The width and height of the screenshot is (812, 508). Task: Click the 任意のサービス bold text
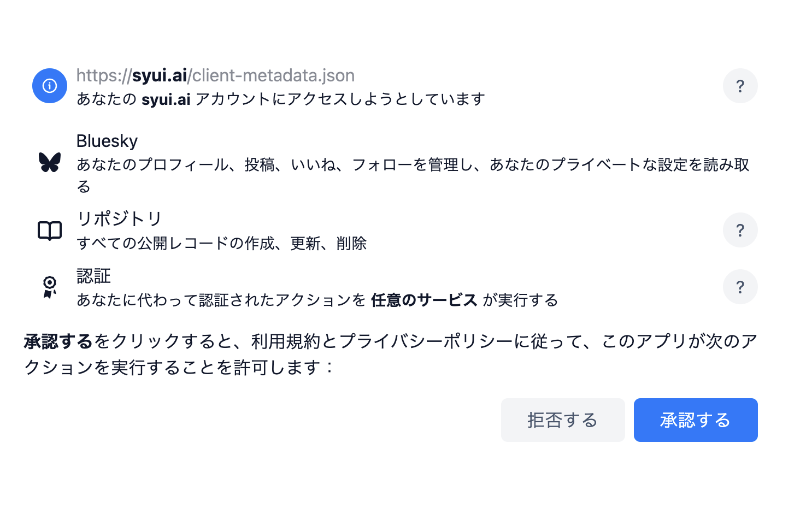coord(424,300)
